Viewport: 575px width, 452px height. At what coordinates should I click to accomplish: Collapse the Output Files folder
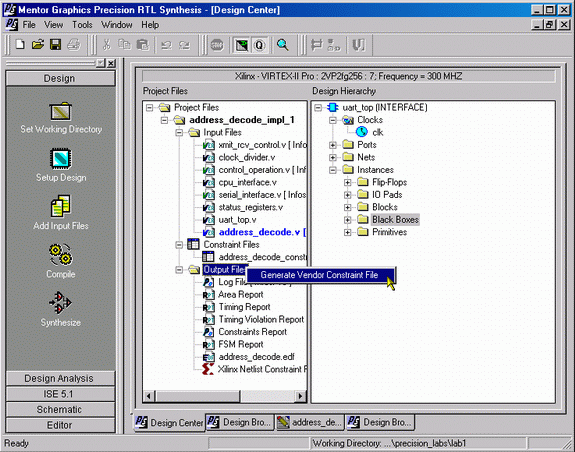(179, 270)
